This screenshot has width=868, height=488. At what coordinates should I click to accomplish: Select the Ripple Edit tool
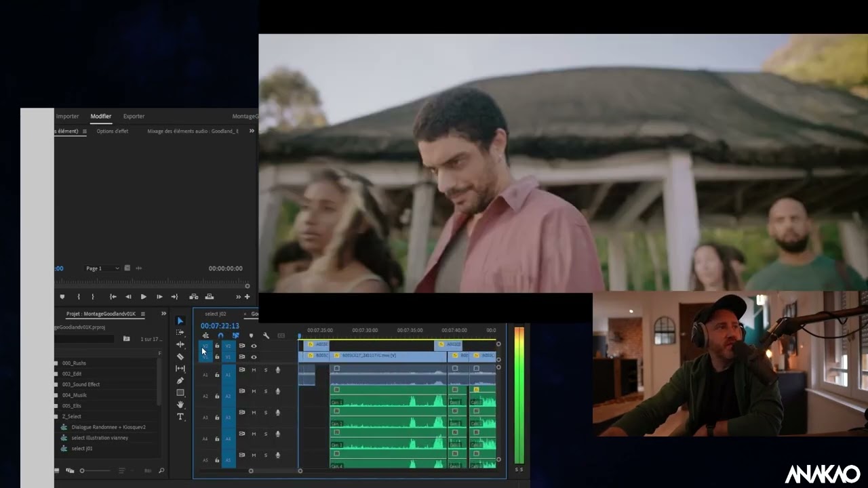(x=180, y=344)
